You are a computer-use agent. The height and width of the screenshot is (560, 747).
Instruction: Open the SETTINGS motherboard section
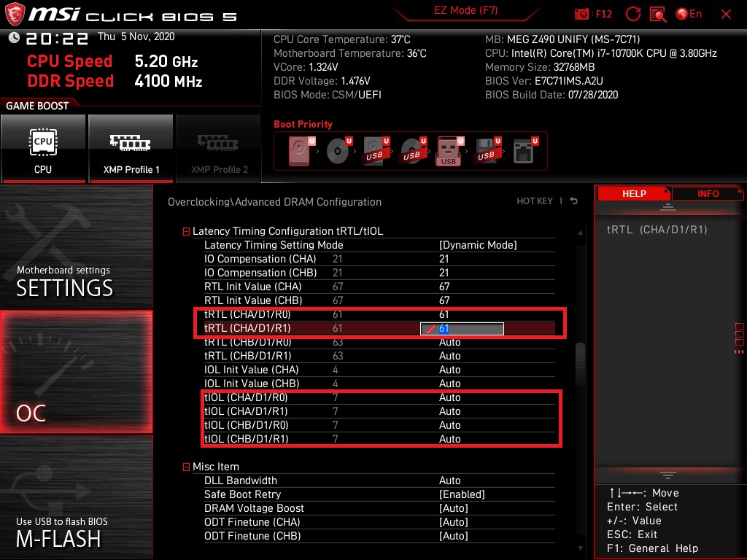click(76, 246)
